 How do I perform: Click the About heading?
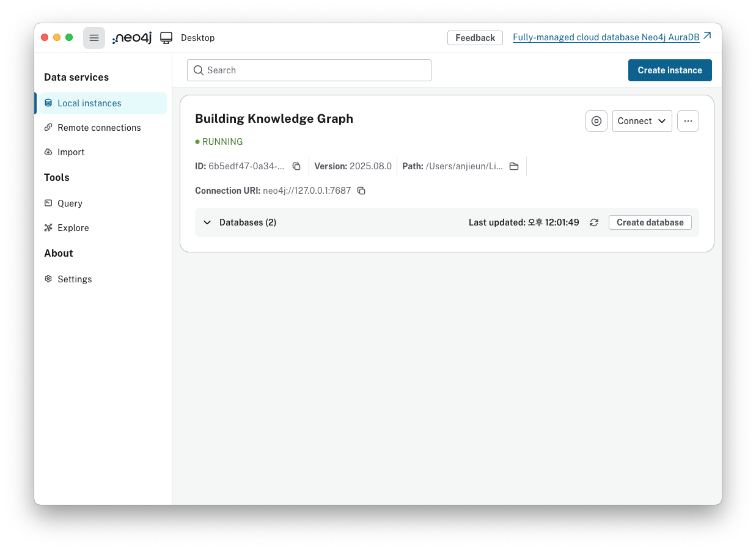[x=59, y=254]
